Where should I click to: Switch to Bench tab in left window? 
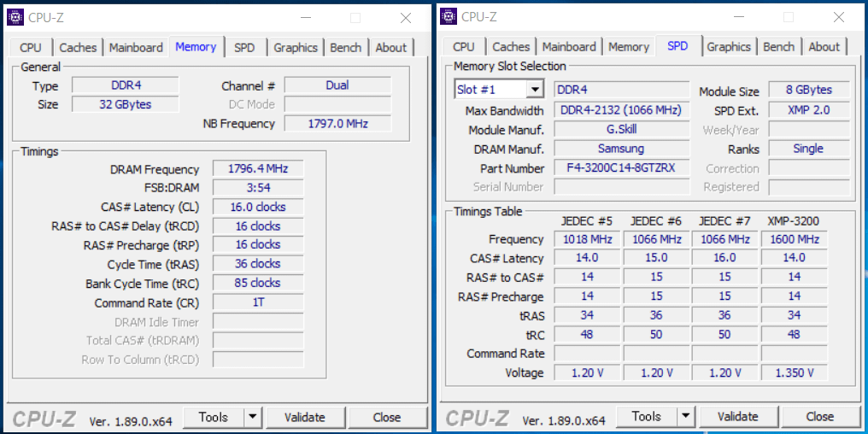[x=345, y=48]
